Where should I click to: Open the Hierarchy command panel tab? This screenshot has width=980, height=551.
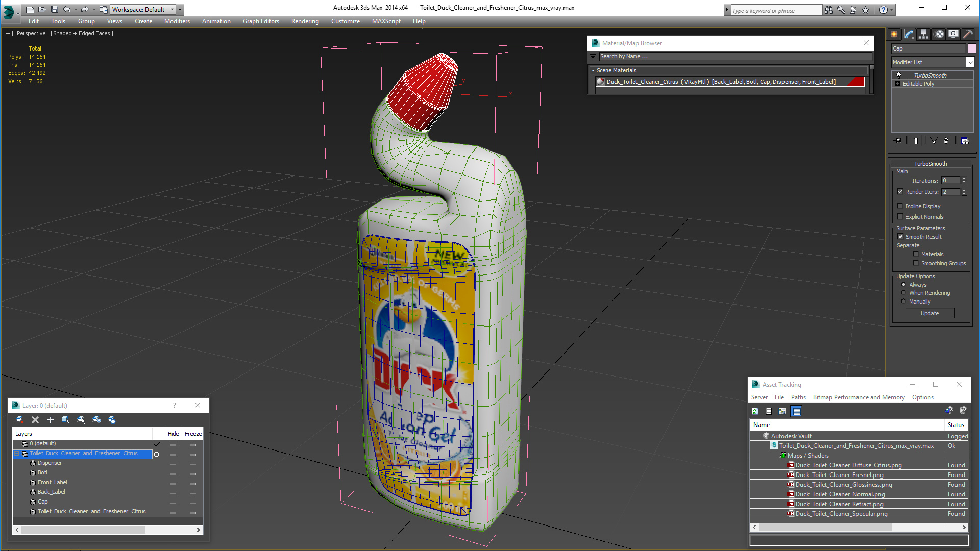click(x=924, y=34)
